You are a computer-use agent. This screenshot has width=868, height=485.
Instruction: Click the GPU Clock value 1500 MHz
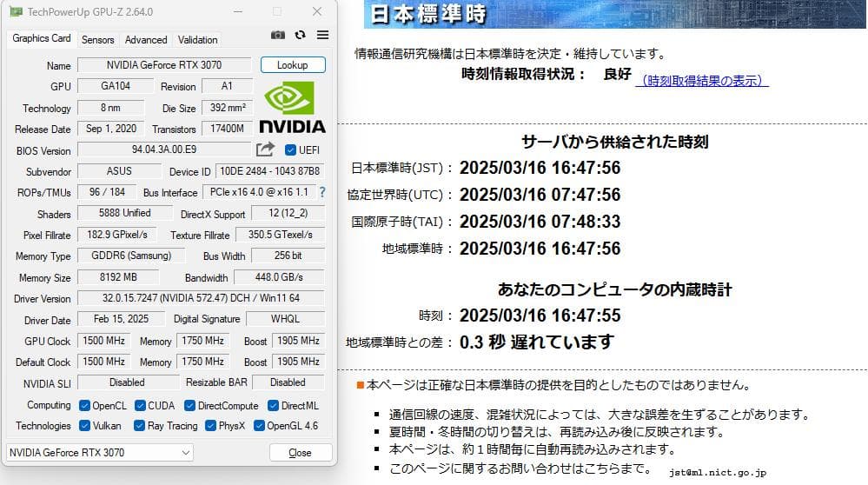click(x=104, y=341)
